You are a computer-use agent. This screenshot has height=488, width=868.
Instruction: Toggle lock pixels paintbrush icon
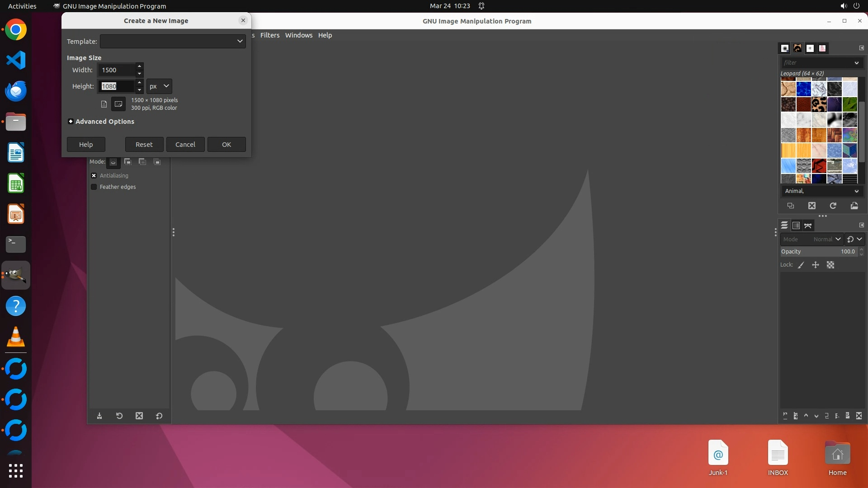(x=801, y=265)
